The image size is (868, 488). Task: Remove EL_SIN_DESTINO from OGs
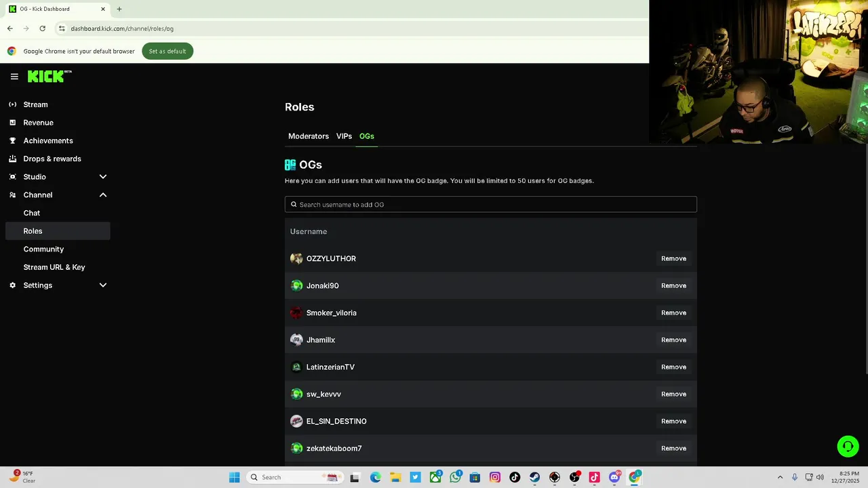[x=673, y=421]
